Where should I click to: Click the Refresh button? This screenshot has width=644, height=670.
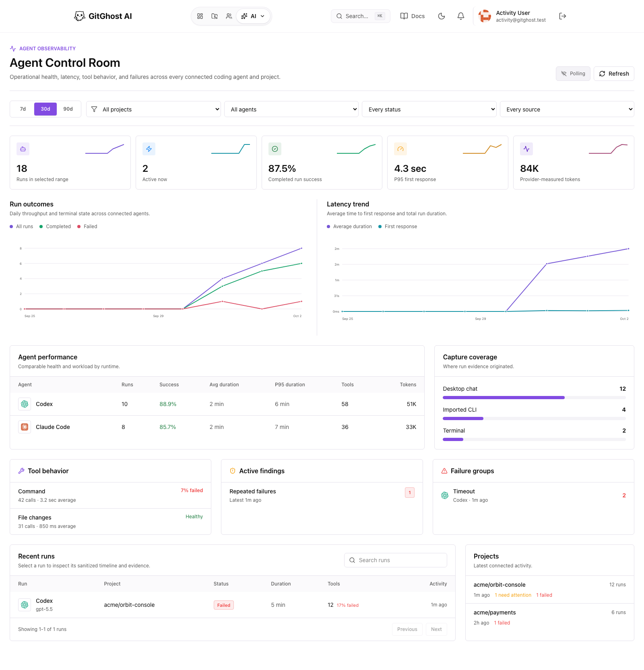click(614, 74)
